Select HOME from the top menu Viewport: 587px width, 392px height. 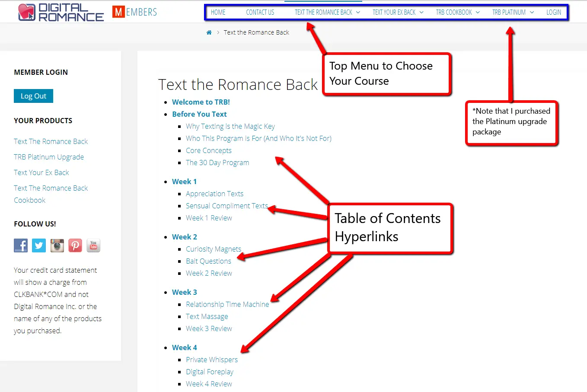(218, 12)
